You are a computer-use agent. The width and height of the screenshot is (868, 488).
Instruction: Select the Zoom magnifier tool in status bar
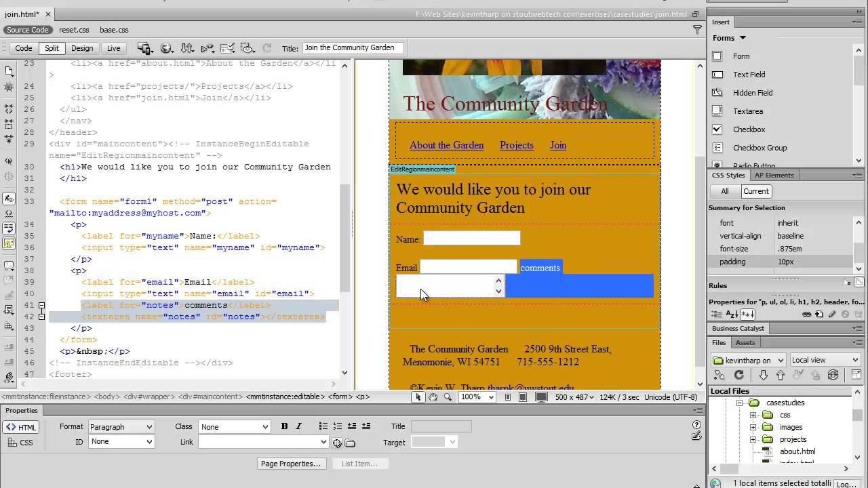point(448,396)
